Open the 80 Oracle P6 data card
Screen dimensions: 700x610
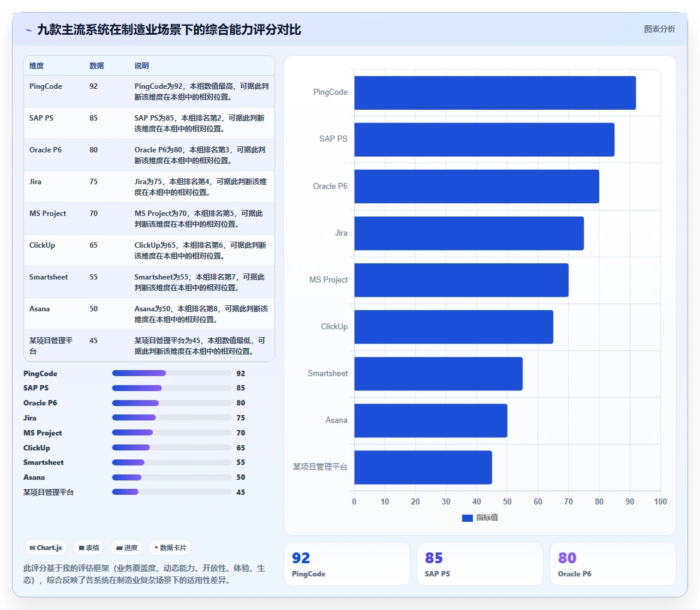click(x=613, y=564)
